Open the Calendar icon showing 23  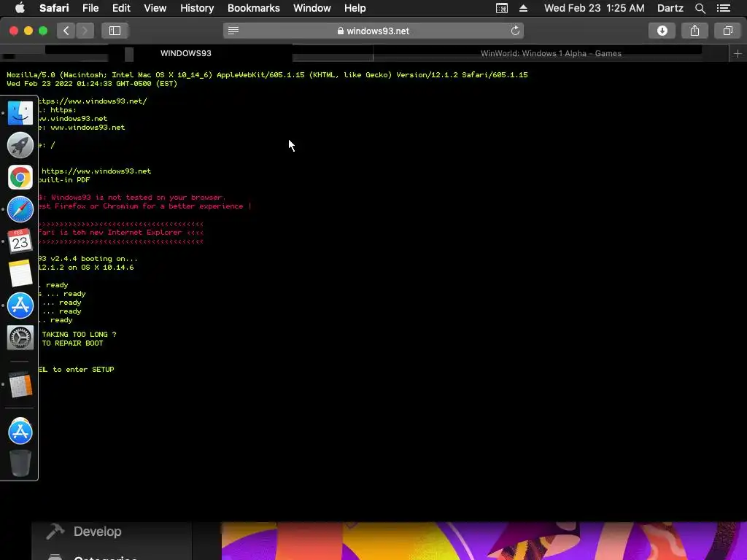click(x=20, y=241)
